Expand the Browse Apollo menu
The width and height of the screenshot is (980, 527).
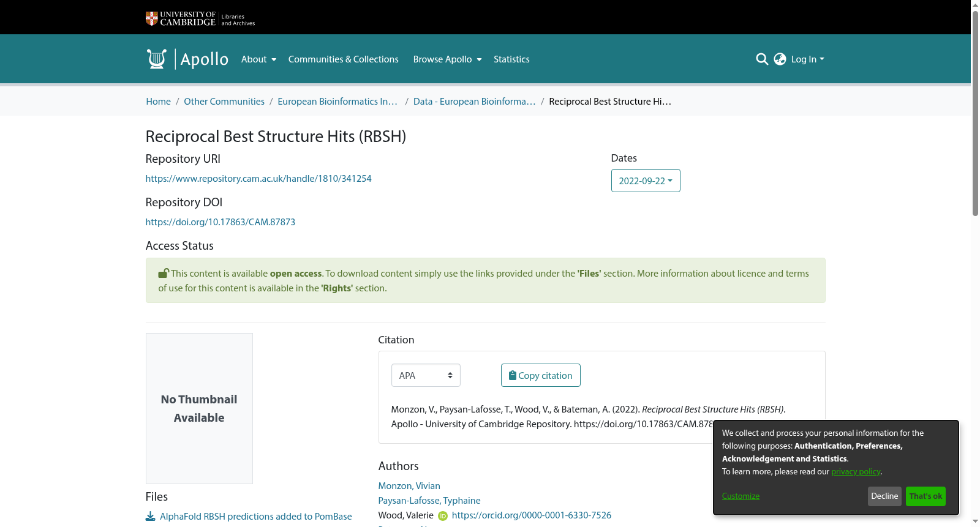[447, 59]
